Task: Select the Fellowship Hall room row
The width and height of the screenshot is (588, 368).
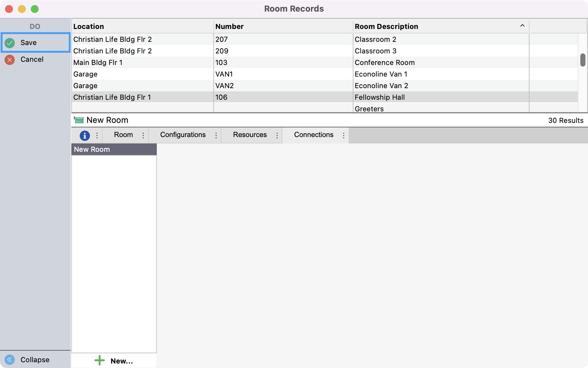Action: click(x=379, y=97)
